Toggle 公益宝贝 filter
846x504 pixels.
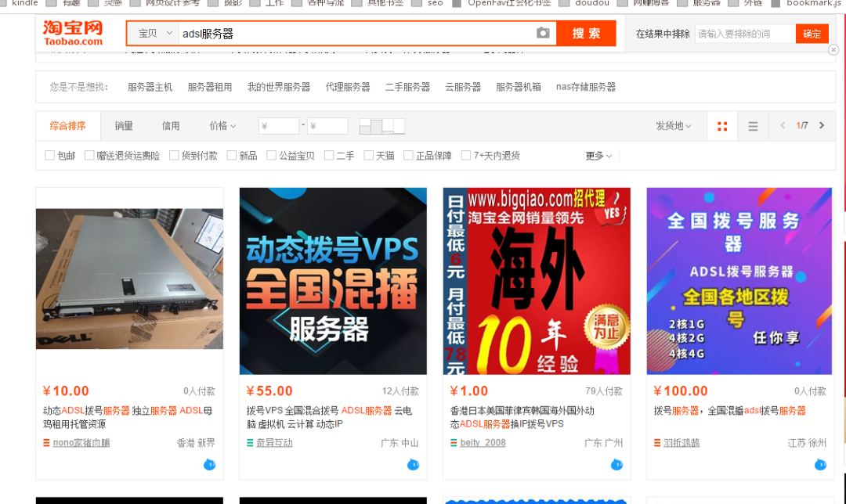click(271, 155)
